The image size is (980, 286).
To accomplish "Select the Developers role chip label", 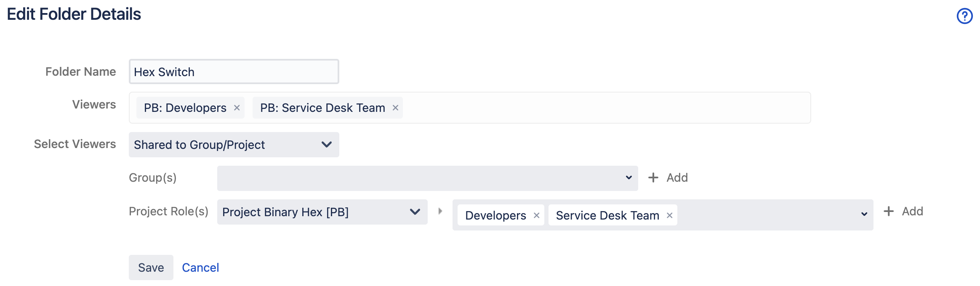I will 495,216.
